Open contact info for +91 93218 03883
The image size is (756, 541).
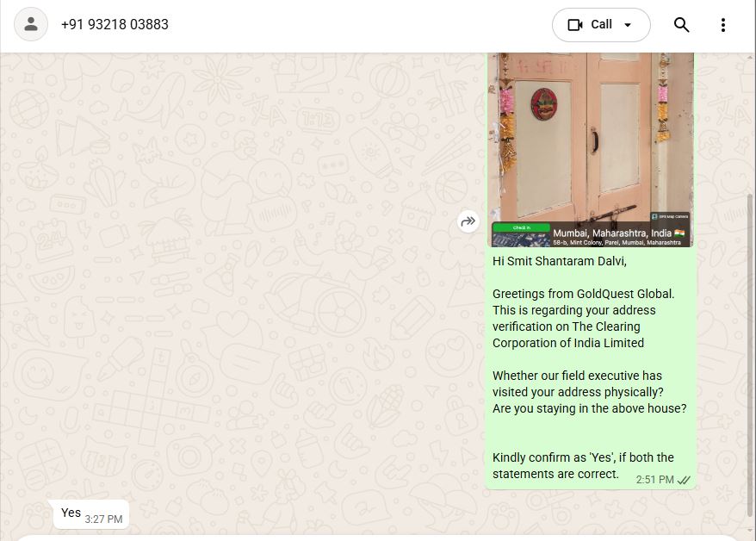coord(115,25)
